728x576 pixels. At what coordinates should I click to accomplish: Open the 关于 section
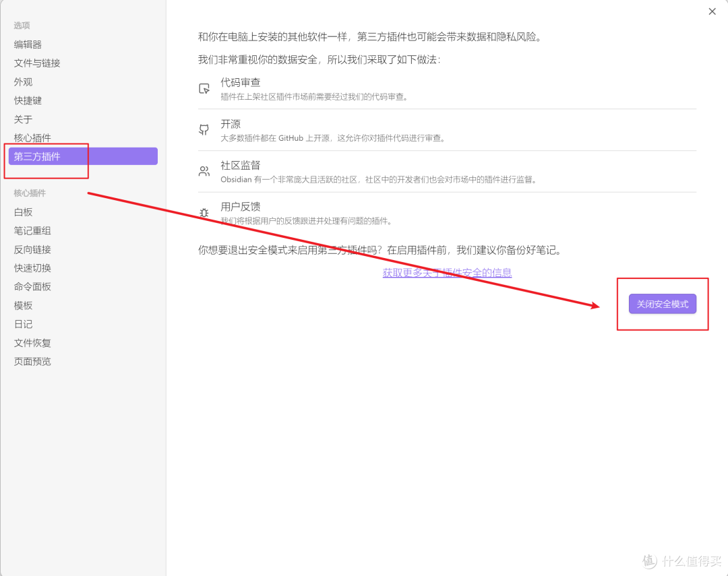[x=24, y=119]
